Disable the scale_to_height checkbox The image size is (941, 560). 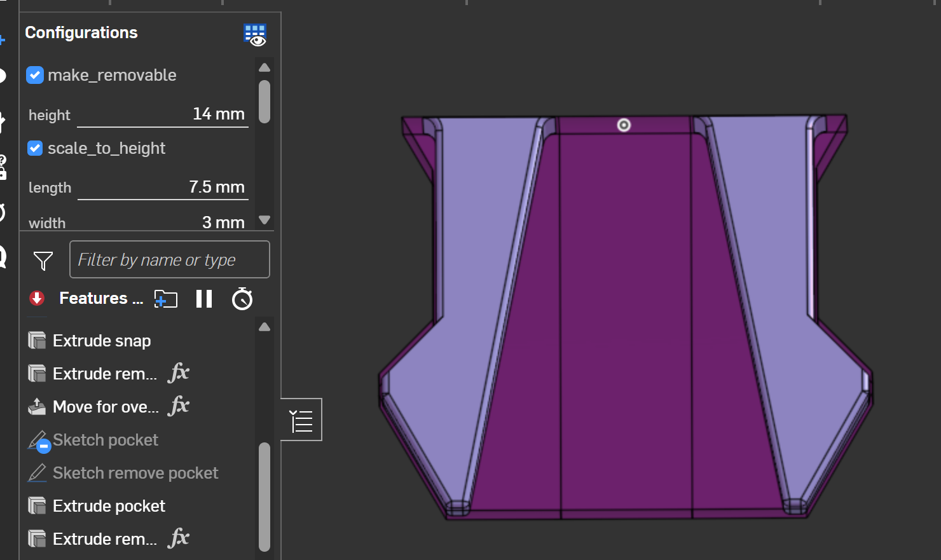[35, 148]
